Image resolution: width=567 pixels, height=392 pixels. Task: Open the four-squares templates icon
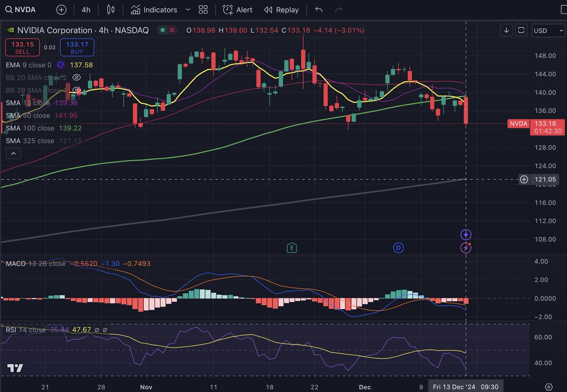click(x=203, y=9)
